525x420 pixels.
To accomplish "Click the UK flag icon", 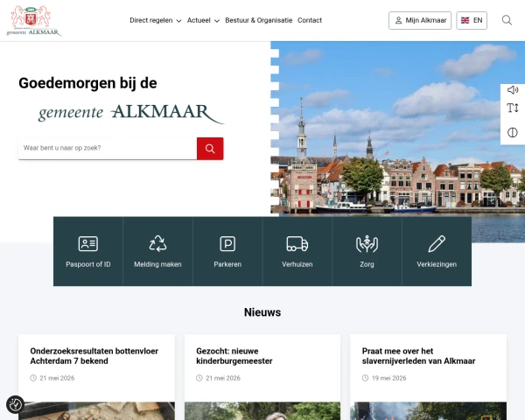I will [465, 20].
